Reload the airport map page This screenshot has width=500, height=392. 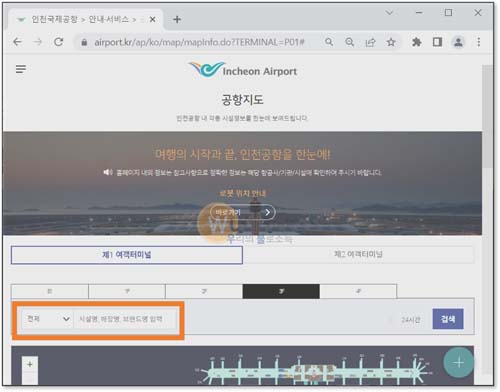point(59,42)
